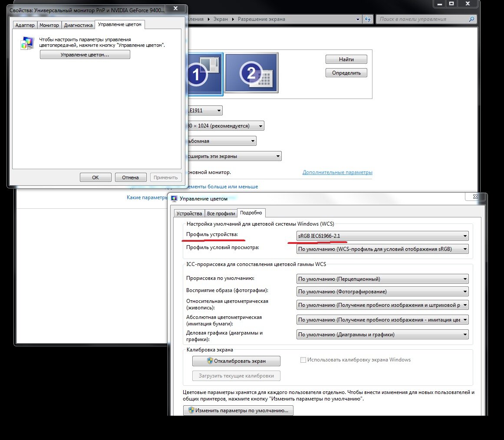Click the disabled Применить button
This screenshot has height=440, width=504.
165,177
